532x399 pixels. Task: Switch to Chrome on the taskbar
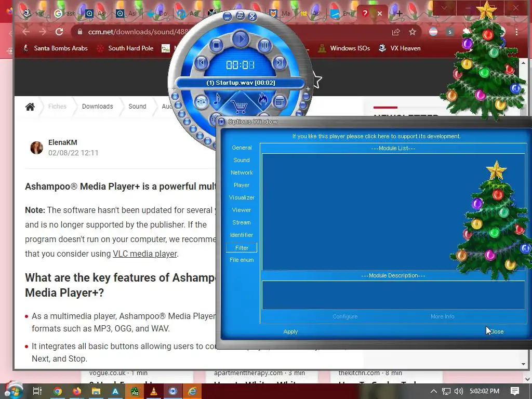point(58,391)
